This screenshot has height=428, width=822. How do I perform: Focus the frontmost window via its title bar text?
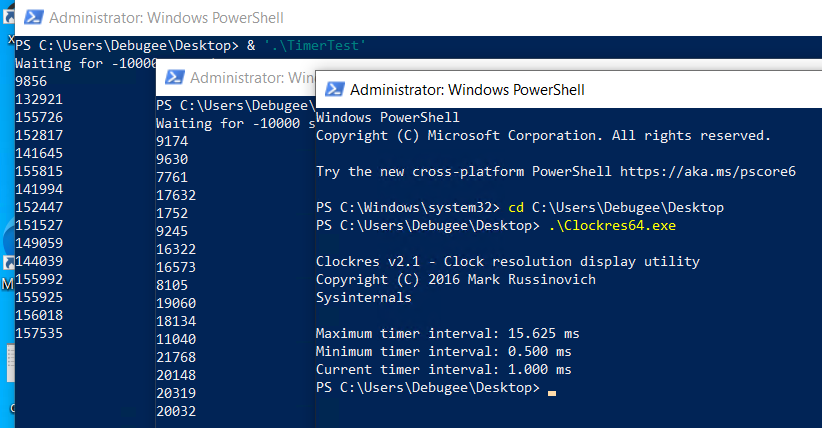467,90
